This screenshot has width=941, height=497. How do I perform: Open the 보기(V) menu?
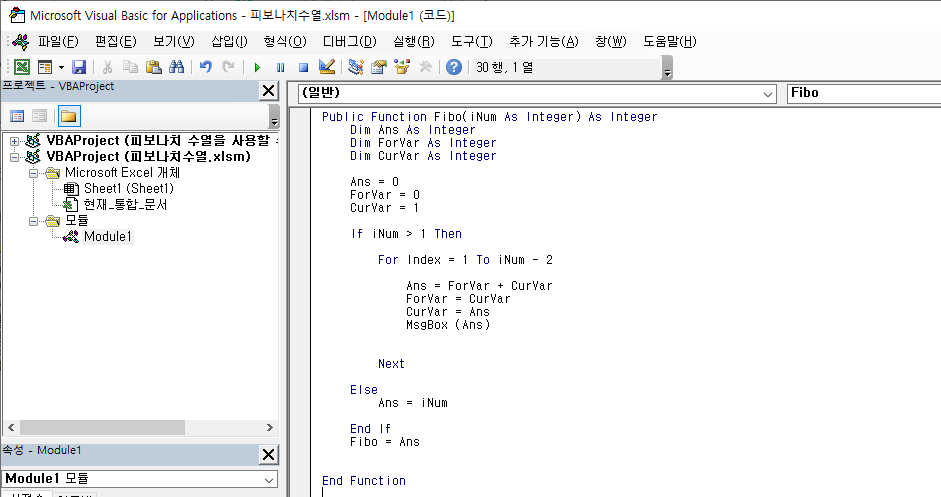173,41
